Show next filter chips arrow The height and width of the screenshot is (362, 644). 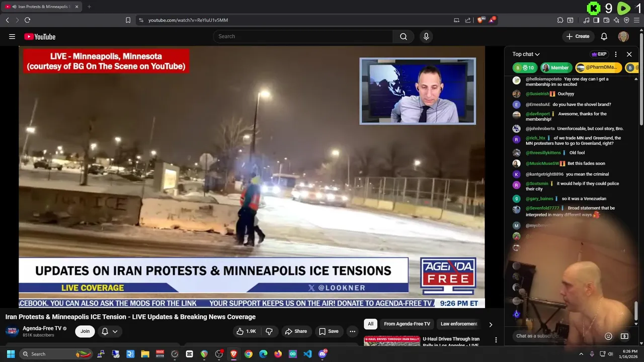click(x=491, y=324)
